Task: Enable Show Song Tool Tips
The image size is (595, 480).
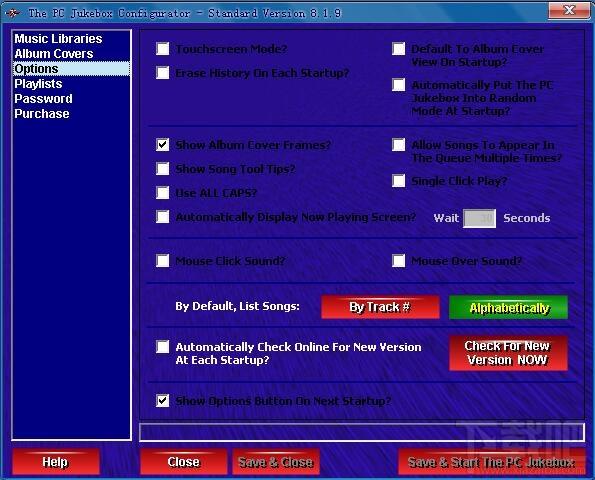Action: [163, 168]
